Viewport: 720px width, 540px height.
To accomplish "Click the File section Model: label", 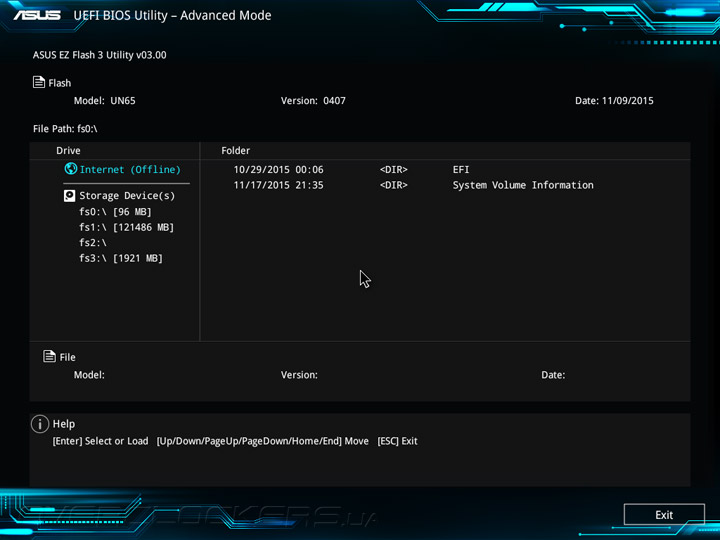I will pos(89,375).
